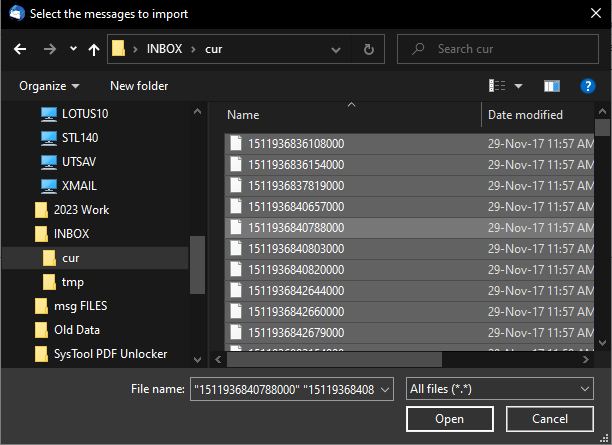
Task: Sort by the Name column header
Action: [x=243, y=115]
